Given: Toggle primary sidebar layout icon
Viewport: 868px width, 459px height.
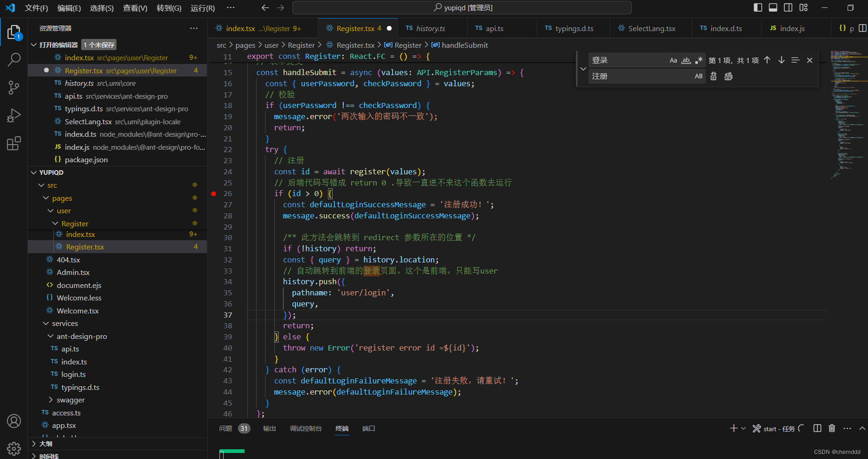Looking at the screenshot, I should click(x=758, y=7).
